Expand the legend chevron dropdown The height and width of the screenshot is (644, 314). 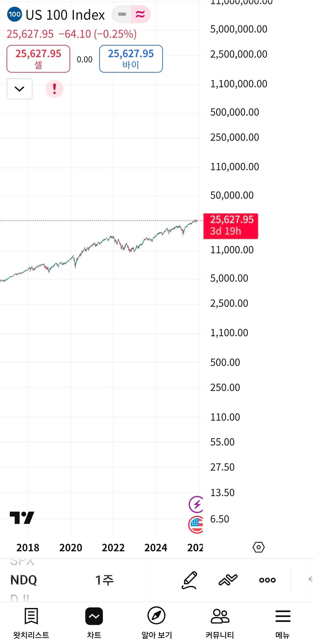click(x=19, y=89)
